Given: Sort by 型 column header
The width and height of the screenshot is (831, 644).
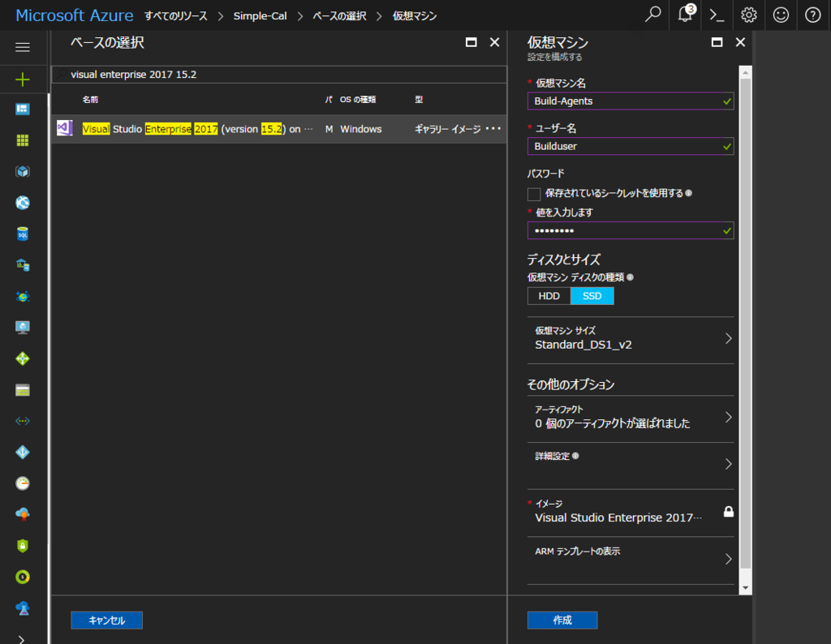Looking at the screenshot, I should click(419, 99).
